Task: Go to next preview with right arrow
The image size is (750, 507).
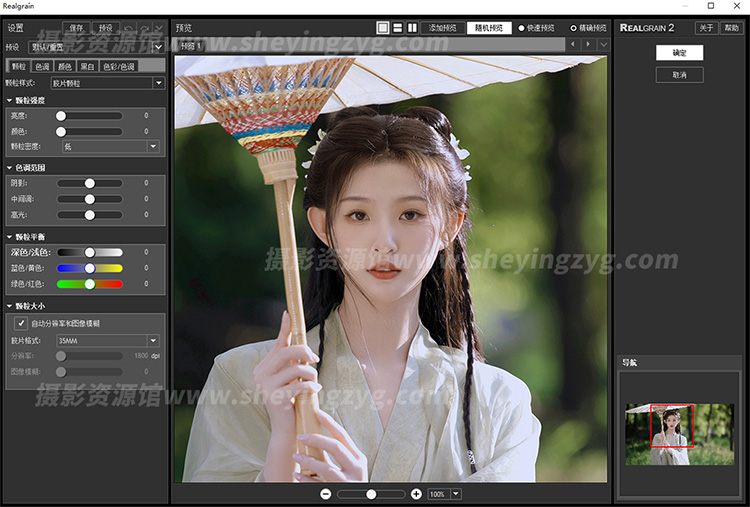Action: coord(587,45)
